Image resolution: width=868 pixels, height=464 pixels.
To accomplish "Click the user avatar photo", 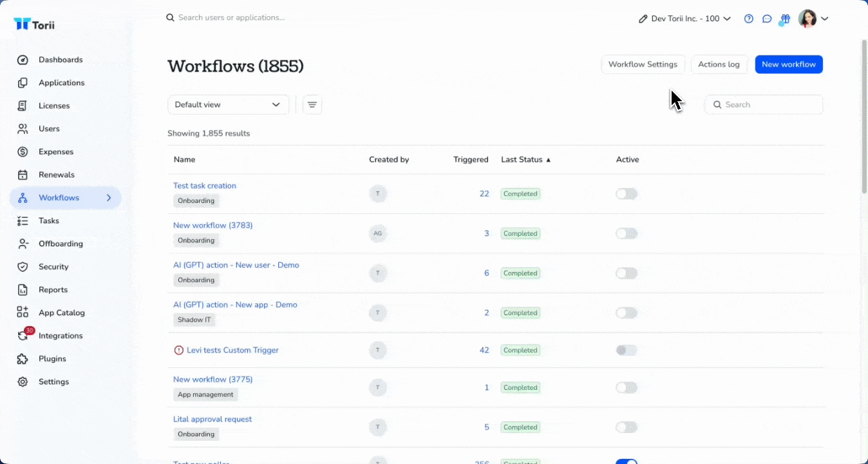I will pyautogui.click(x=807, y=19).
